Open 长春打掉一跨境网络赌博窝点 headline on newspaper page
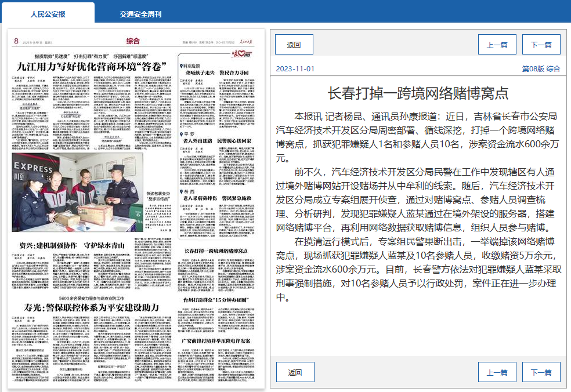 pos(216,251)
